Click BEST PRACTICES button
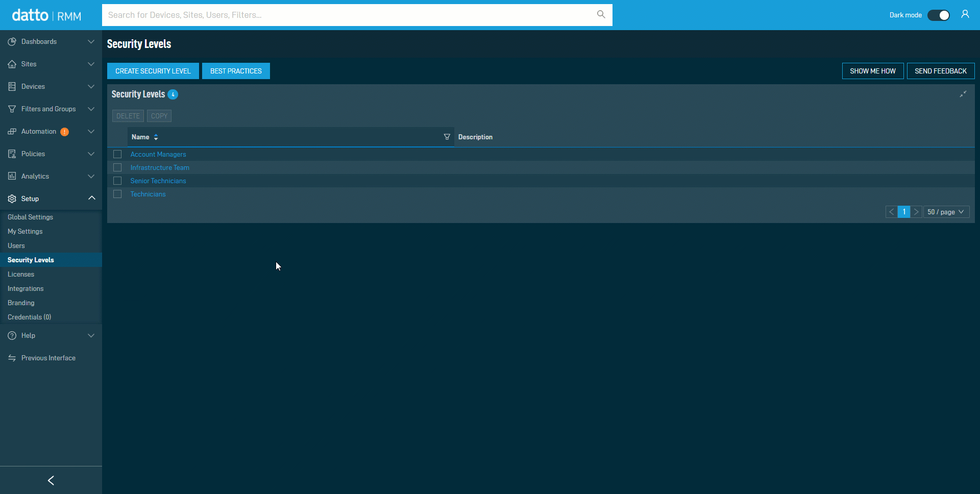Viewport: 980px width, 494px height. 236,71
